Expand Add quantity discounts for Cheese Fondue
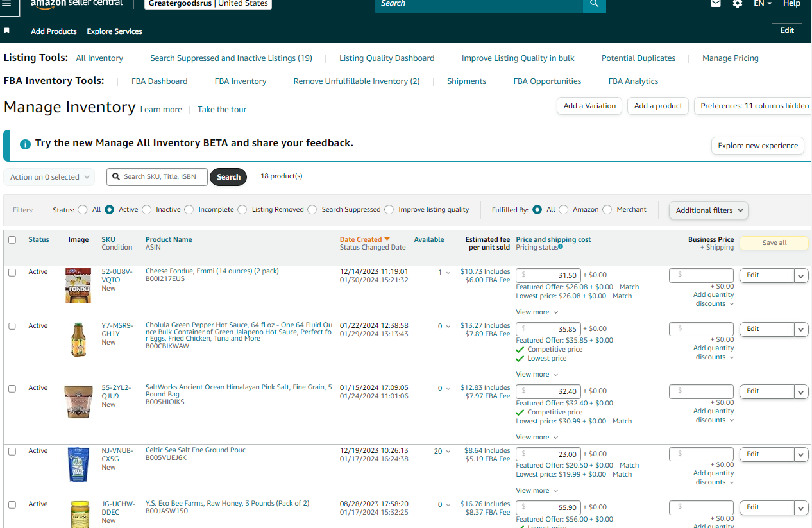Screen dimensions: 812x528 pyautogui.click(x=714, y=300)
